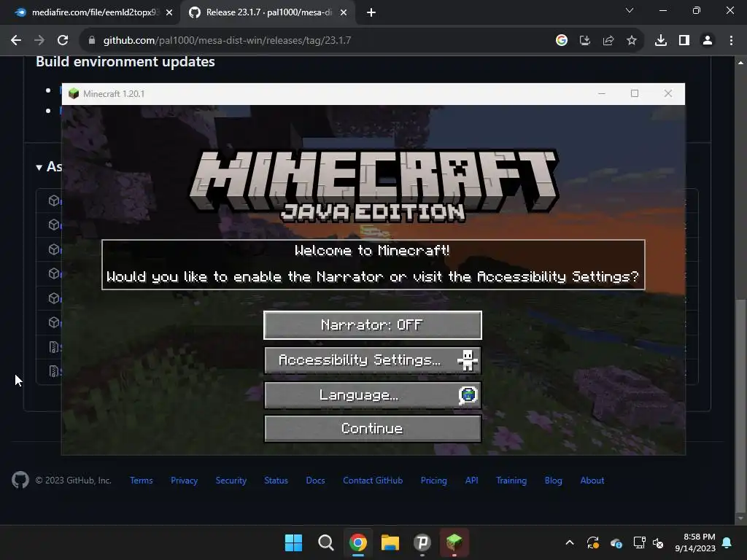Open the Pricing footer link
The width and height of the screenshot is (747, 560).
[434, 481]
